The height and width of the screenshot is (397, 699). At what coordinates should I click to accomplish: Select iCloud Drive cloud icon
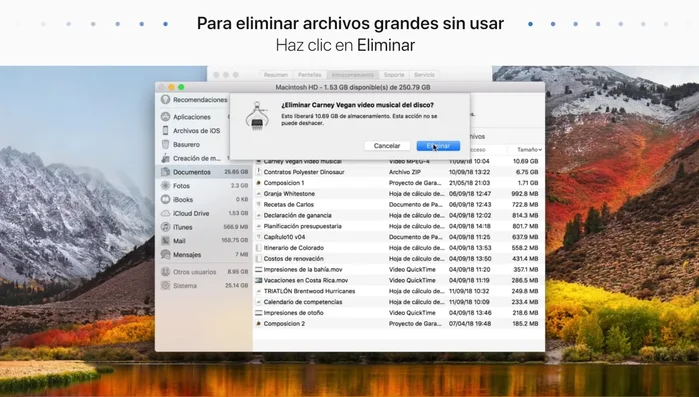(x=165, y=213)
